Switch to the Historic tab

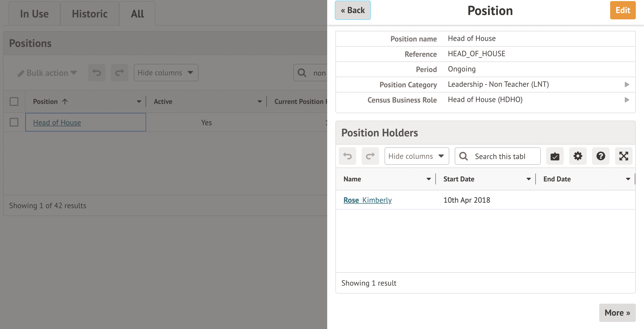(x=90, y=14)
